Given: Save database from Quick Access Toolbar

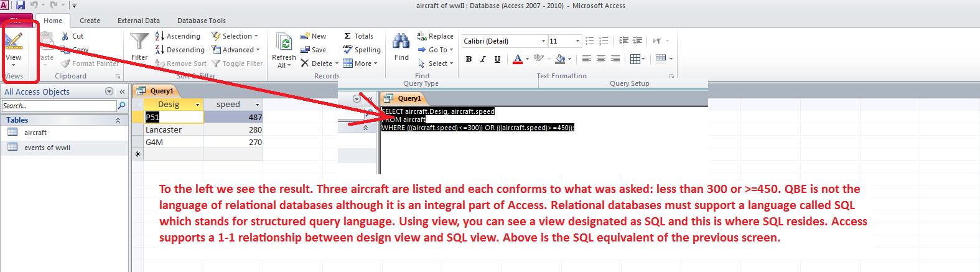Looking at the screenshot, I should click(x=21, y=6).
